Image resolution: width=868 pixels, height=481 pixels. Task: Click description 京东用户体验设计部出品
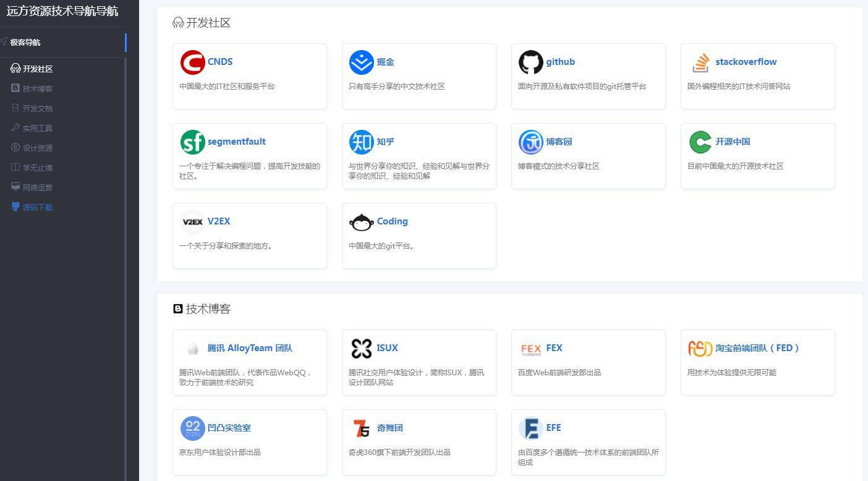point(220,453)
